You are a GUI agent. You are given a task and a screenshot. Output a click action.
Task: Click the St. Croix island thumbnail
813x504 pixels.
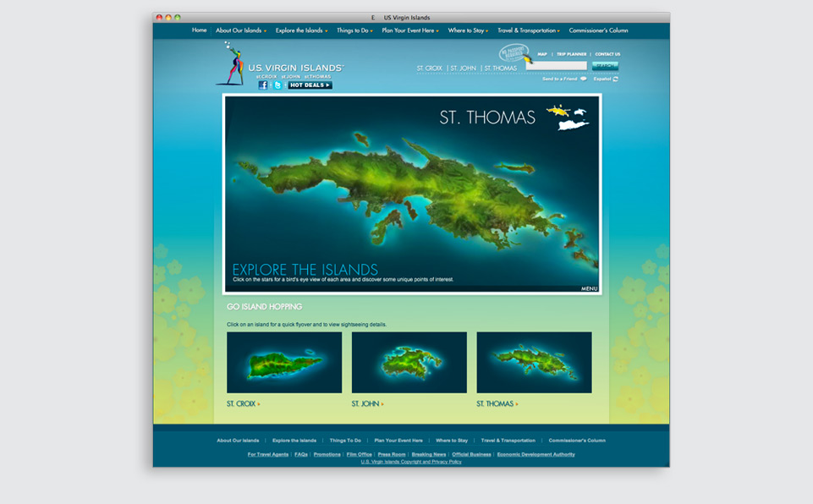click(x=284, y=363)
